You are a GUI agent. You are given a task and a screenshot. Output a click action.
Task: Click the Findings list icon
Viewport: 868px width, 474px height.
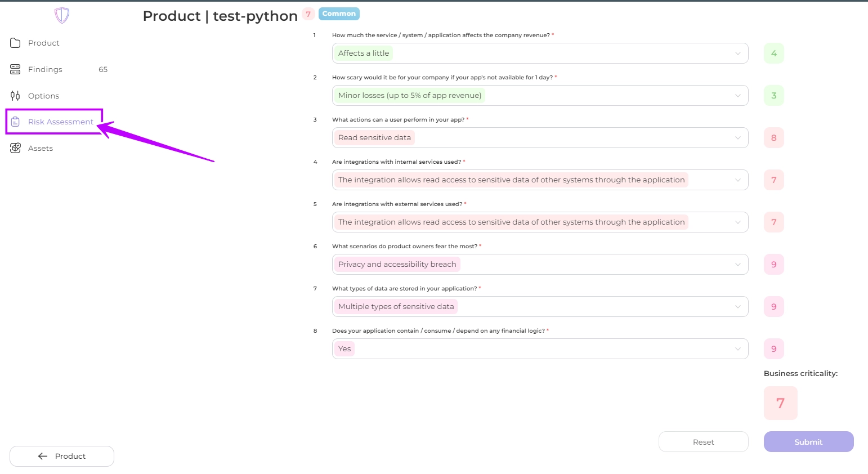15,69
